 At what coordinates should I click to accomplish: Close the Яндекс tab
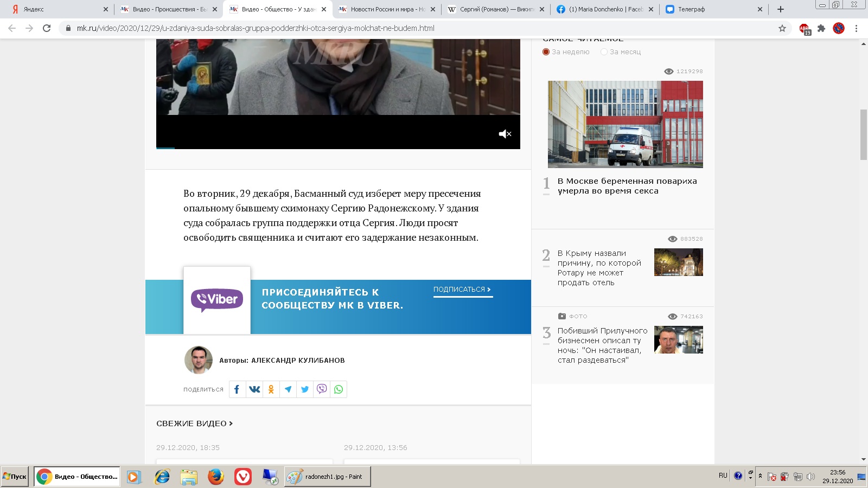pyautogui.click(x=105, y=9)
